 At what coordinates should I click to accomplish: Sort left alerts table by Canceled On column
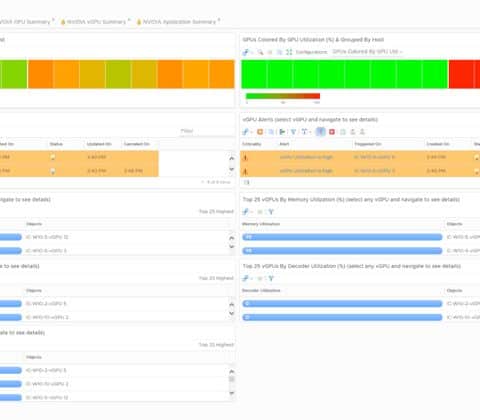pyautogui.click(x=137, y=144)
